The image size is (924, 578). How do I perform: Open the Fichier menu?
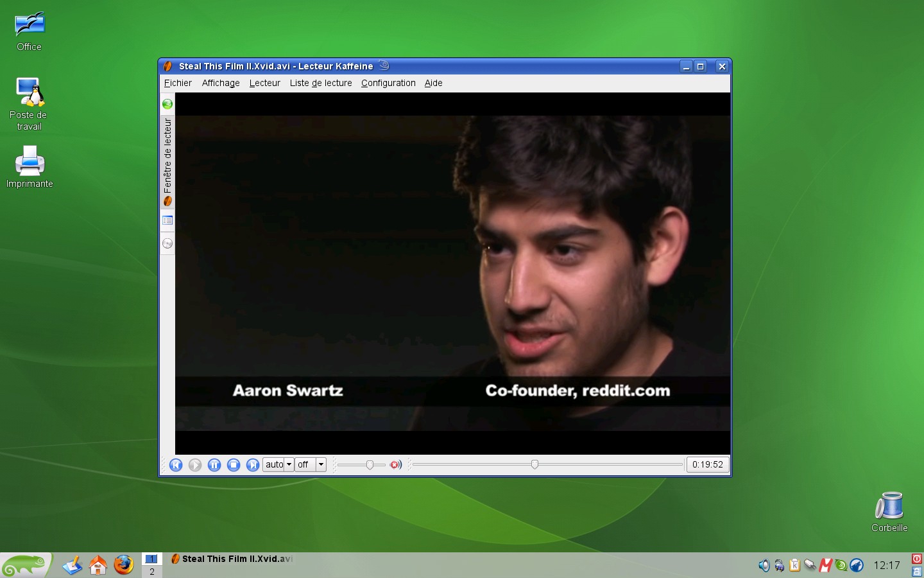click(x=178, y=83)
